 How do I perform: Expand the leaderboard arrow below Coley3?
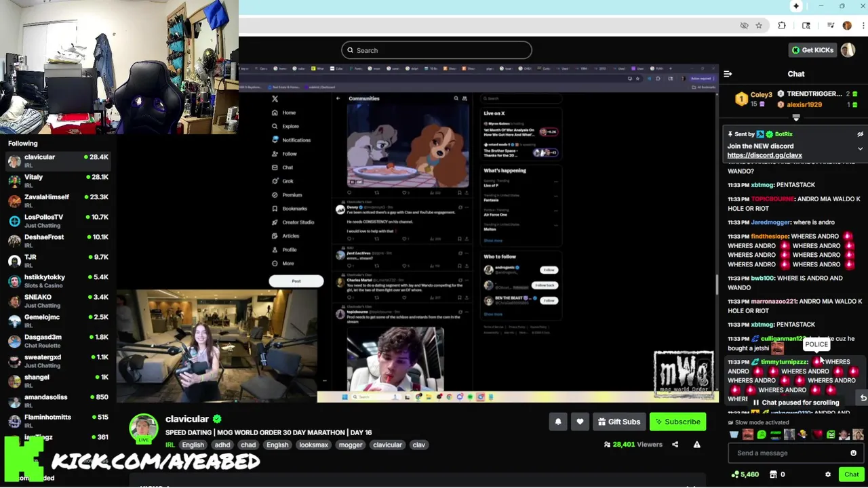pyautogui.click(x=796, y=118)
